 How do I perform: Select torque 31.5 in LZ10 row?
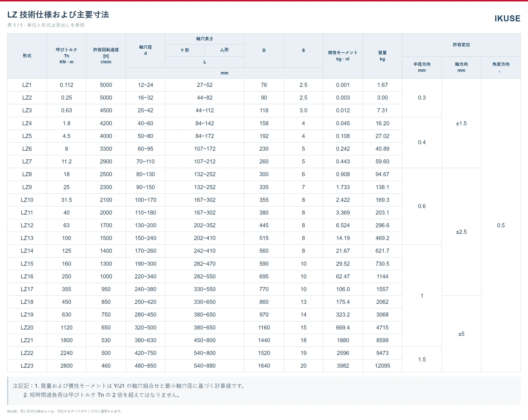tap(67, 200)
